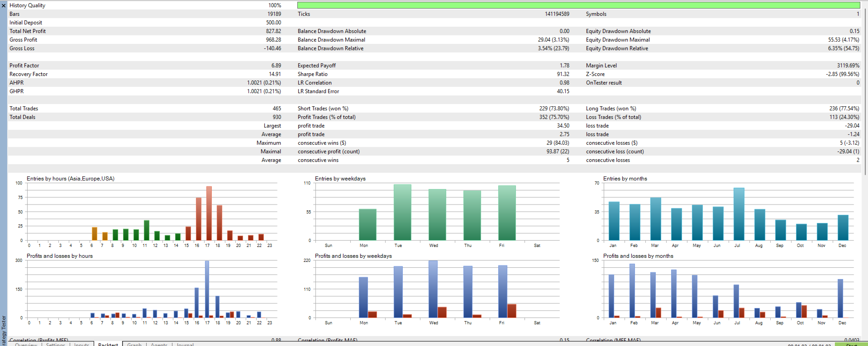Select the "Equity Drawdown Absolute" label
This screenshot has width=868, height=346.
tap(618, 31)
